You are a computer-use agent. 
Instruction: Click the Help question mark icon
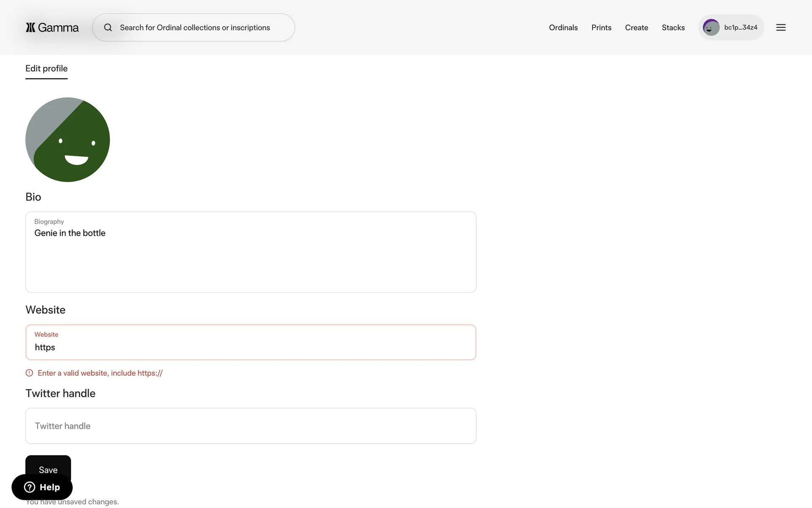click(x=30, y=487)
